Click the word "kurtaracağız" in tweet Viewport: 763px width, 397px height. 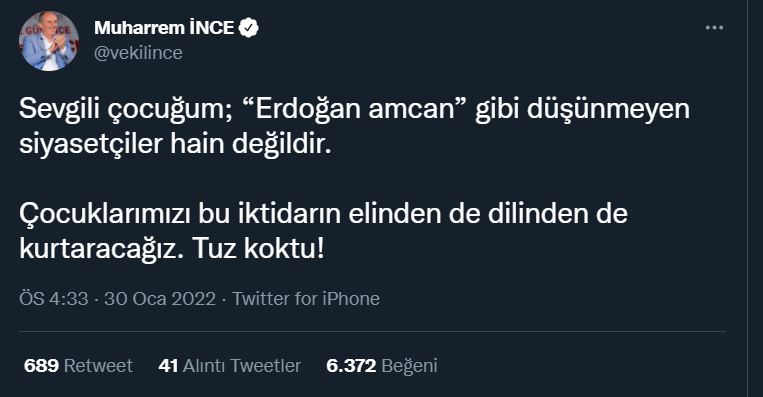coord(97,249)
